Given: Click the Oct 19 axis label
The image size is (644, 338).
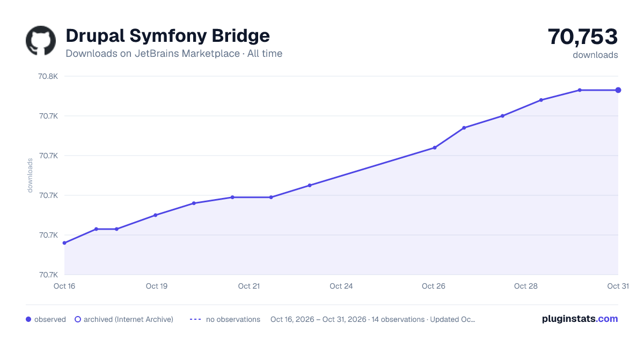Looking at the screenshot, I should point(157,286).
